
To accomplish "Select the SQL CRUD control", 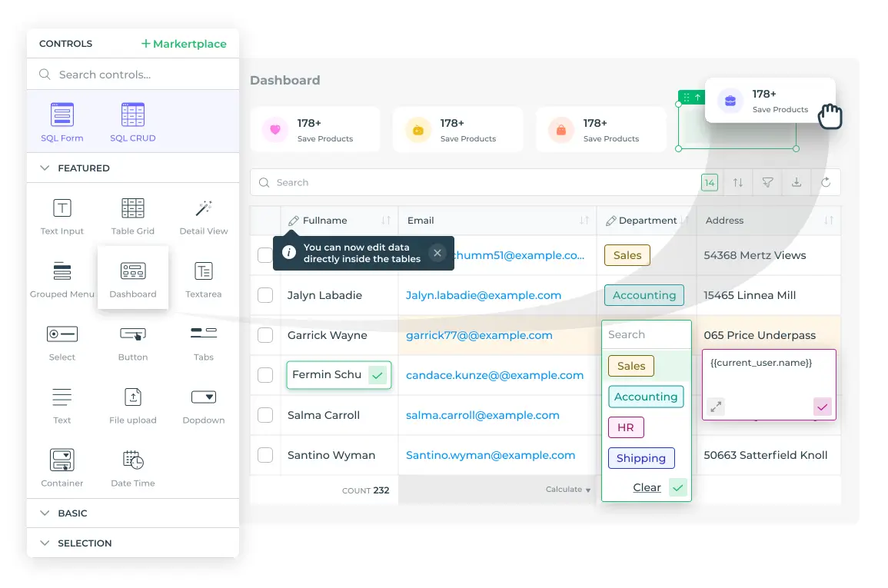I will (132, 121).
